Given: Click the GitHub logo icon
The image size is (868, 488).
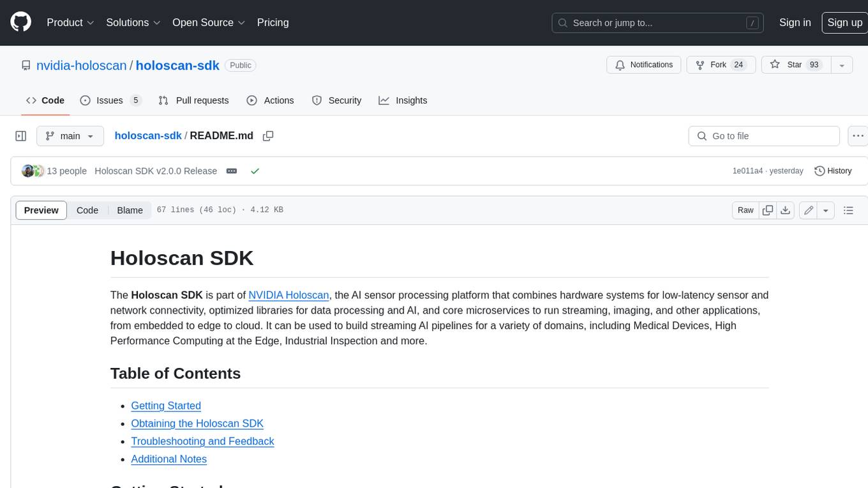Looking at the screenshot, I should pos(20,22).
